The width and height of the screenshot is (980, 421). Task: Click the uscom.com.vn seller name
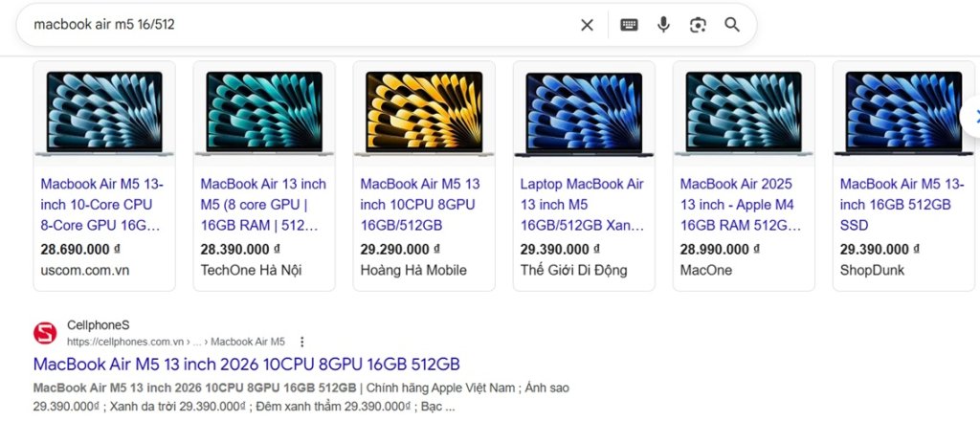tap(85, 271)
